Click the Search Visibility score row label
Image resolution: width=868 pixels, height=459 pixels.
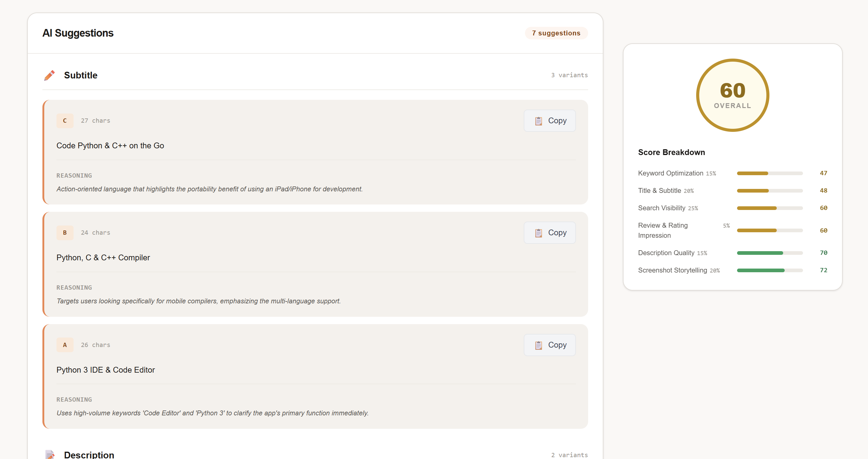661,208
